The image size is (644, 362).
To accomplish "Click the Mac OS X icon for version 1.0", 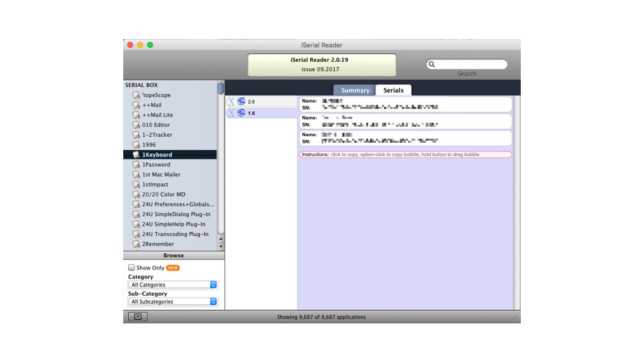I will pyautogui.click(x=231, y=113).
